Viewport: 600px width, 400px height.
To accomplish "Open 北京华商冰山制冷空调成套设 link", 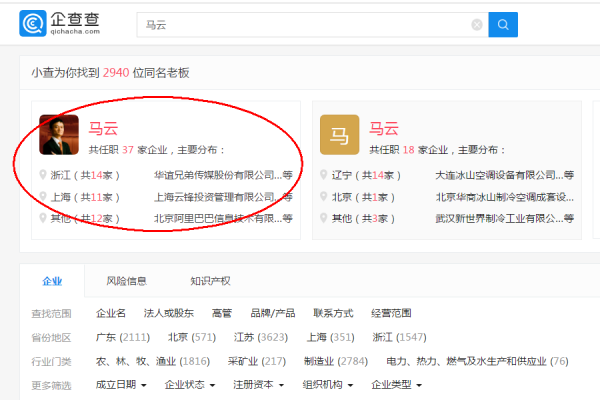I will 504,197.
